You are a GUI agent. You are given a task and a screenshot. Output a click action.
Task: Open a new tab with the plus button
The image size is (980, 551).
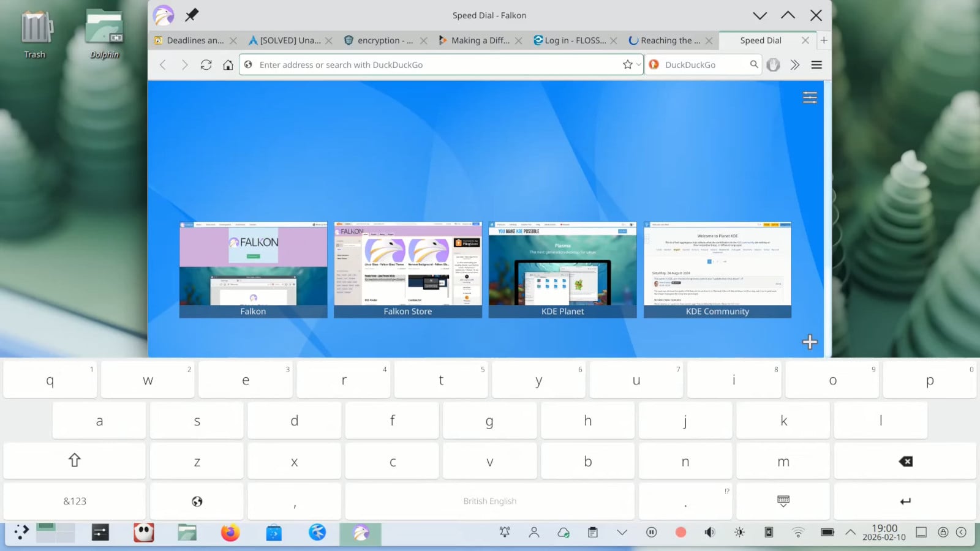pyautogui.click(x=824, y=40)
